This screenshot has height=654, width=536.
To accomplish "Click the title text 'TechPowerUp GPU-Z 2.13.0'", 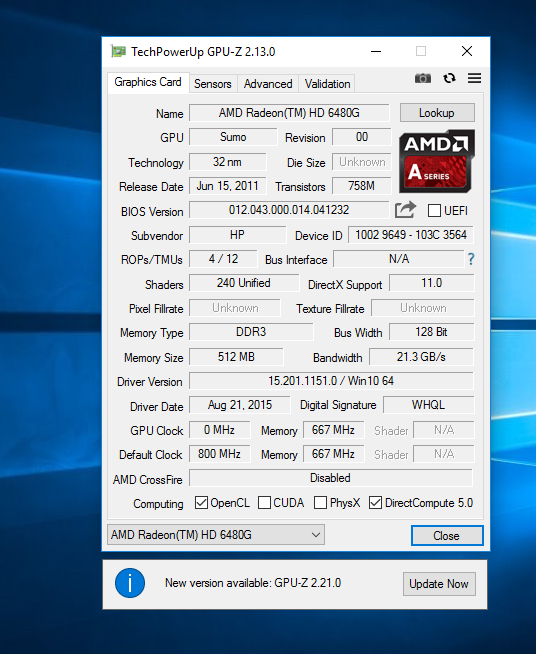I will pyautogui.click(x=203, y=52).
